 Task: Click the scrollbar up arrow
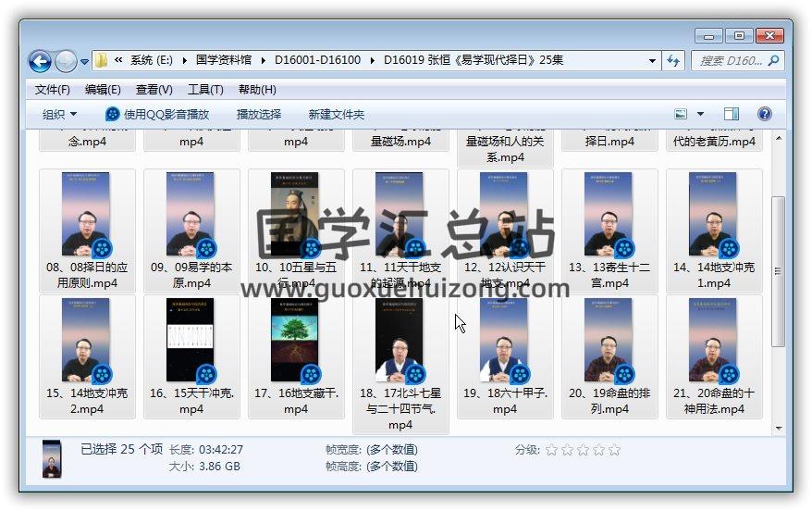pos(779,138)
